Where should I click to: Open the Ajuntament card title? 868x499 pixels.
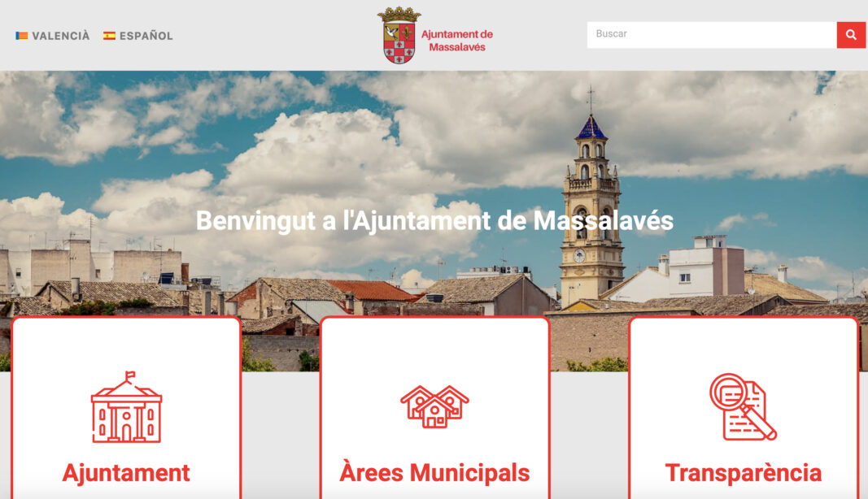click(x=126, y=473)
